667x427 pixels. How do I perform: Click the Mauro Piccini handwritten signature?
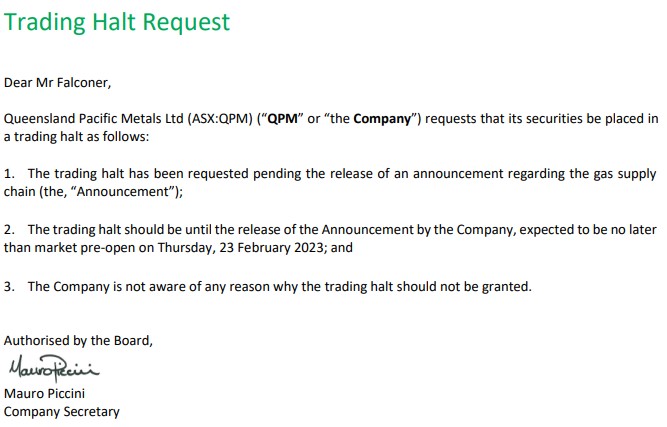tap(54, 368)
